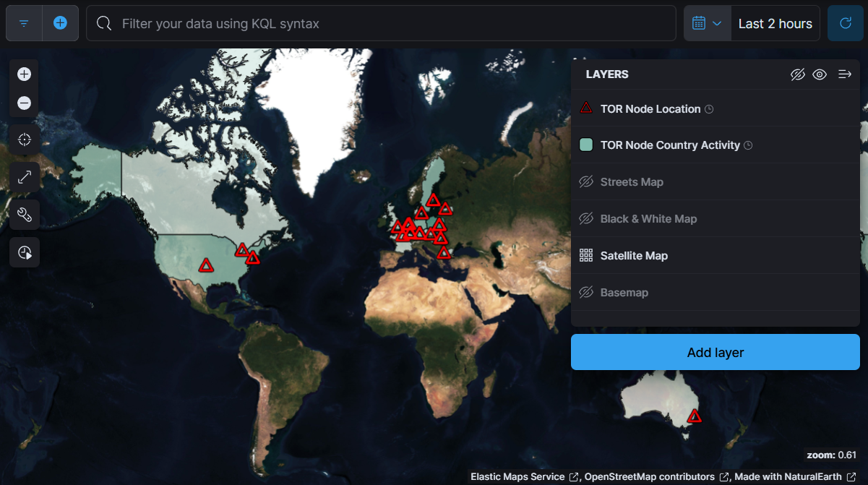Click the add filter plus icon
Viewport: 868px width, 485px height.
[61, 24]
